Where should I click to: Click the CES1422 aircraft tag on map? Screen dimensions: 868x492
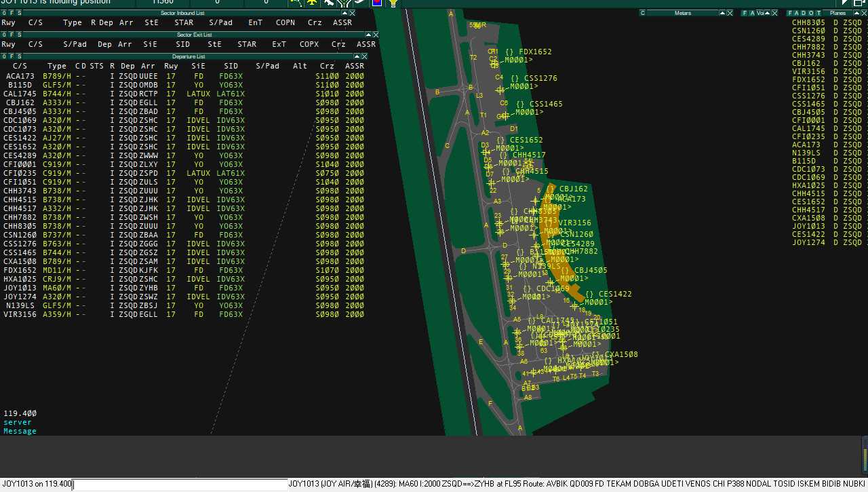[615, 294]
